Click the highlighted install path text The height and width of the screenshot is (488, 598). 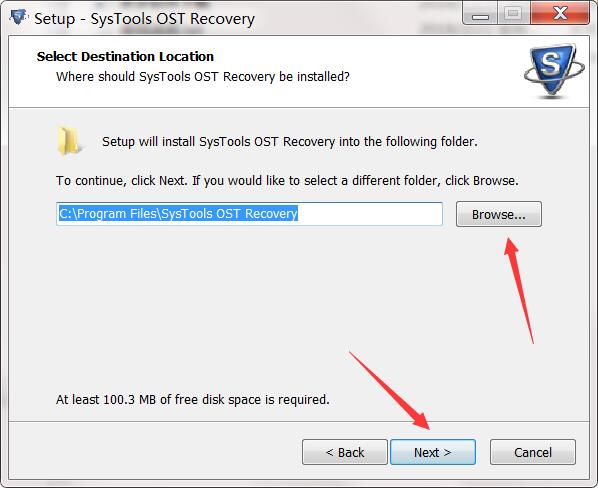click(178, 214)
